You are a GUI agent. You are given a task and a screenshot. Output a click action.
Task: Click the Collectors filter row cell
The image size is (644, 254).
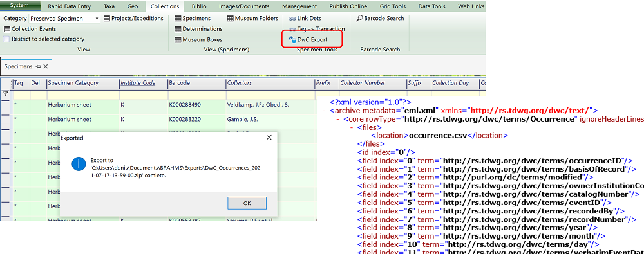[270, 95]
